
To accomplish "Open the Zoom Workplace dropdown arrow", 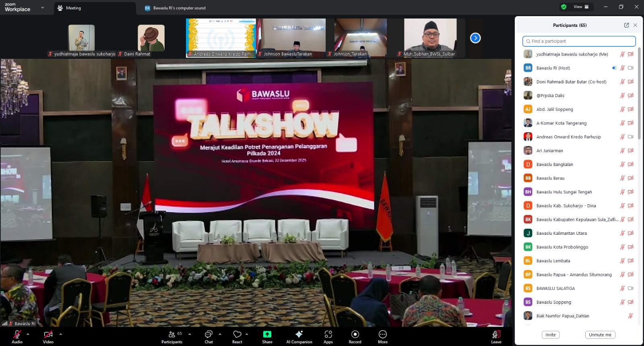I will pyautogui.click(x=43, y=8).
